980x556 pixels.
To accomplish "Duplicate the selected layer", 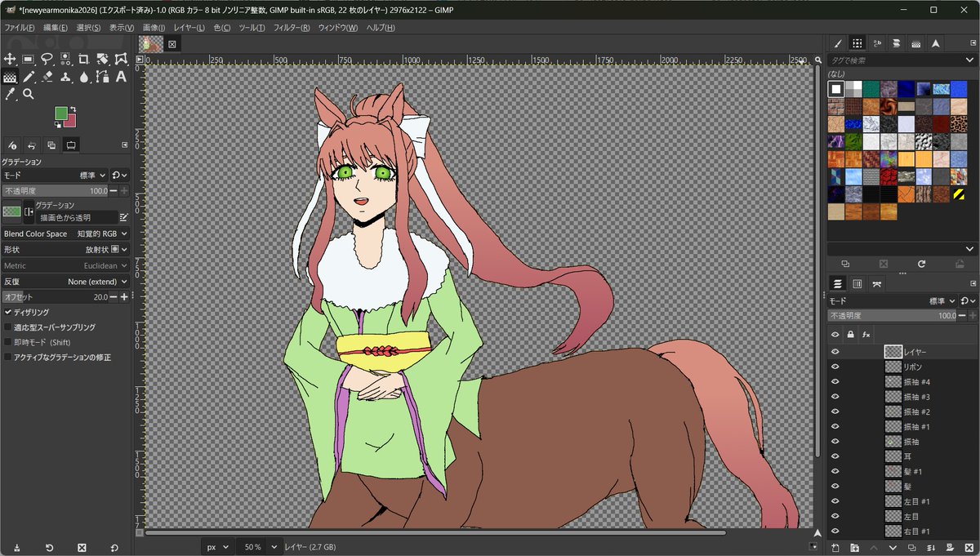I will coord(912,547).
